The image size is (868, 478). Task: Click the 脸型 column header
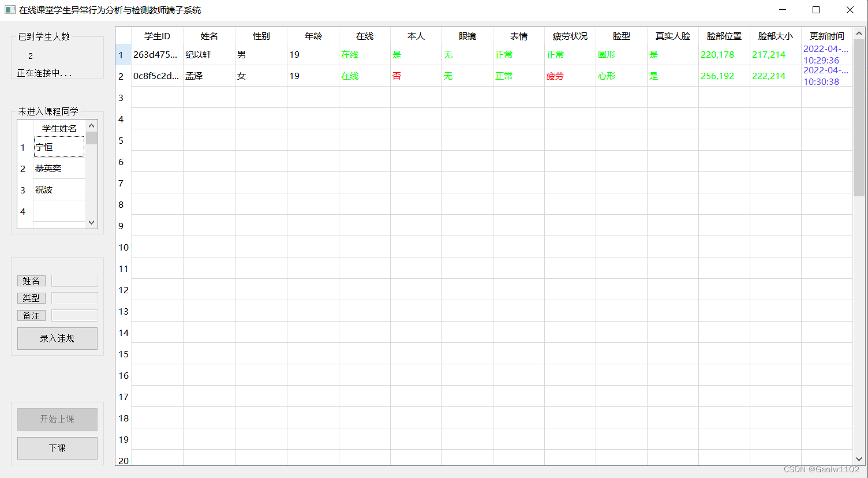click(x=622, y=36)
